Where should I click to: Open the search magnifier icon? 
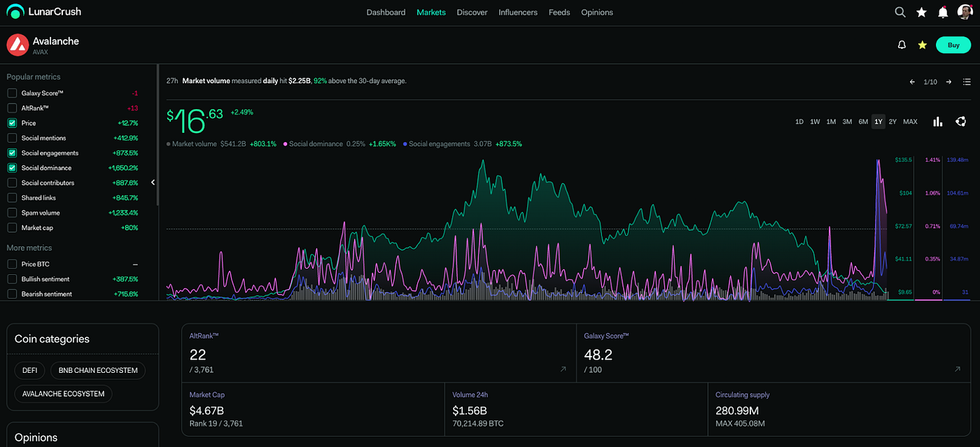click(900, 12)
